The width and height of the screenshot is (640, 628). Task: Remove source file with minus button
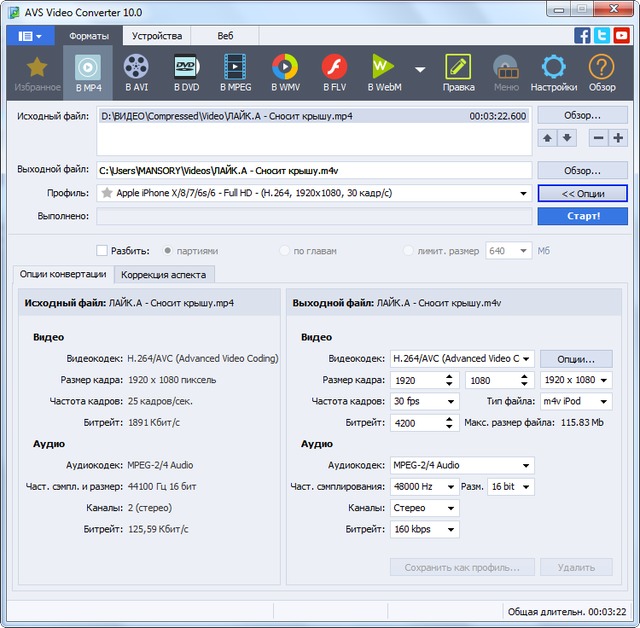click(598, 138)
